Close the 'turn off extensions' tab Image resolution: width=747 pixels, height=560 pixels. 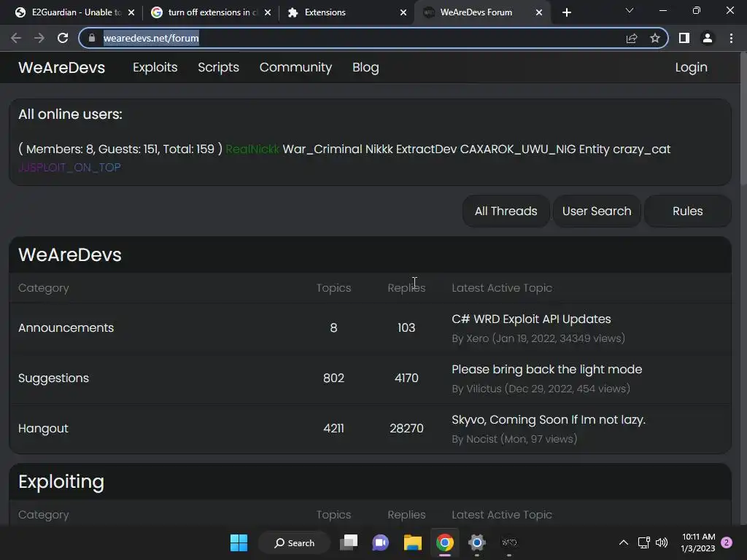tap(268, 12)
